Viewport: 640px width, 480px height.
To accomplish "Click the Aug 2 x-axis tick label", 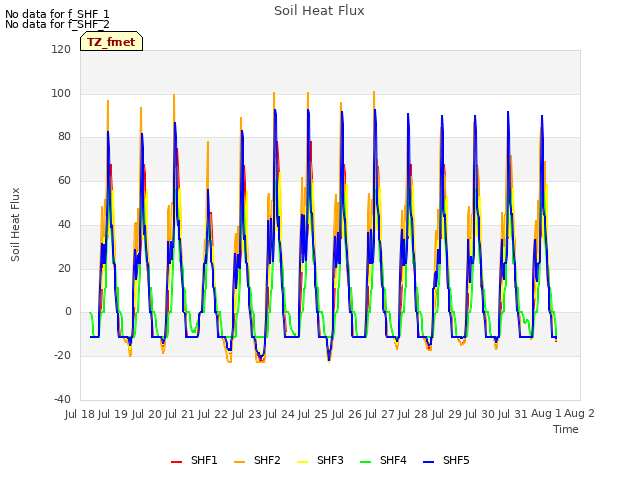I will coord(579,414).
